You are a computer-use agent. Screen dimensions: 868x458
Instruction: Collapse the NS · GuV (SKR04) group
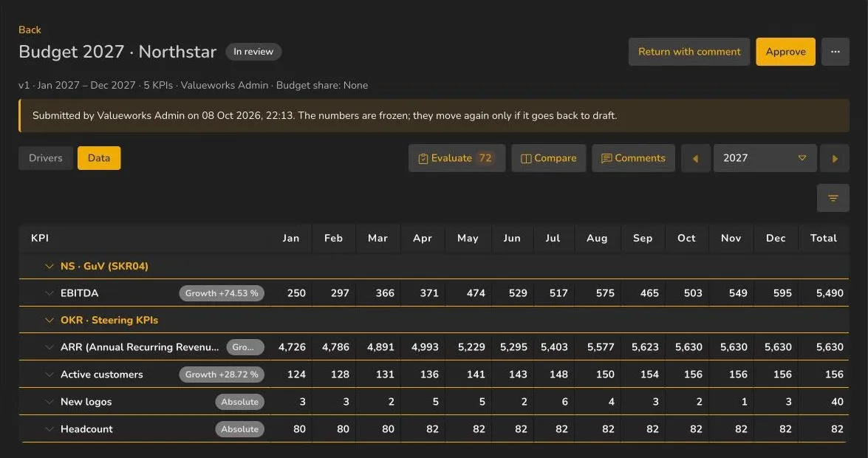pyautogui.click(x=49, y=267)
